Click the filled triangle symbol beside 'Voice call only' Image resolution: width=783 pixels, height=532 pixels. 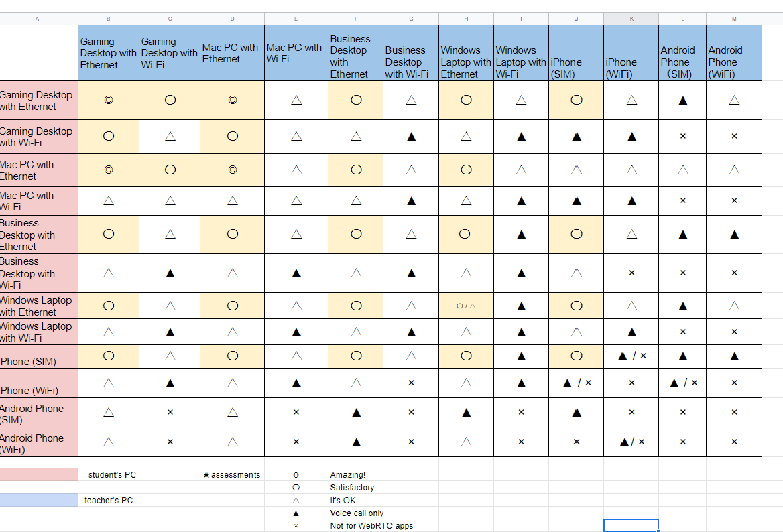(x=296, y=513)
